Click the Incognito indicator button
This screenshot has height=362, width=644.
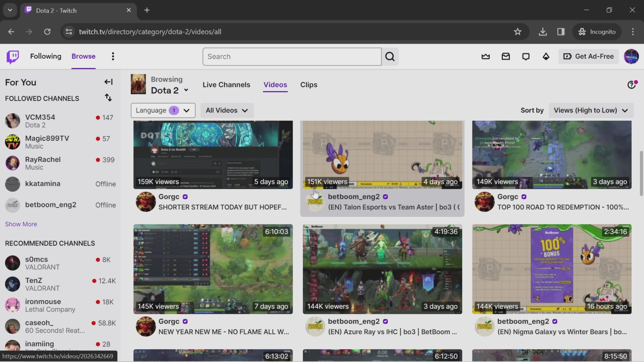597,32
